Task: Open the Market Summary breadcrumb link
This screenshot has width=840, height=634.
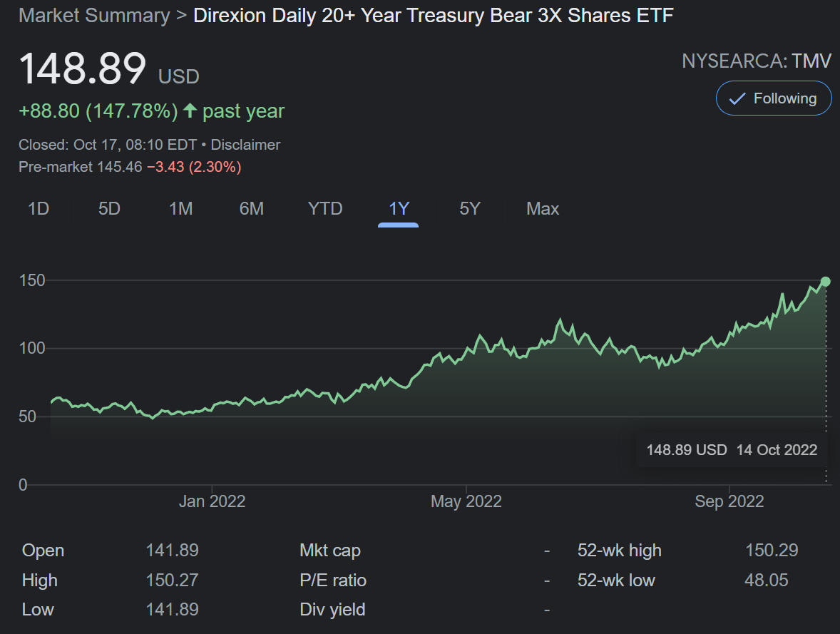Action: [94, 16]
